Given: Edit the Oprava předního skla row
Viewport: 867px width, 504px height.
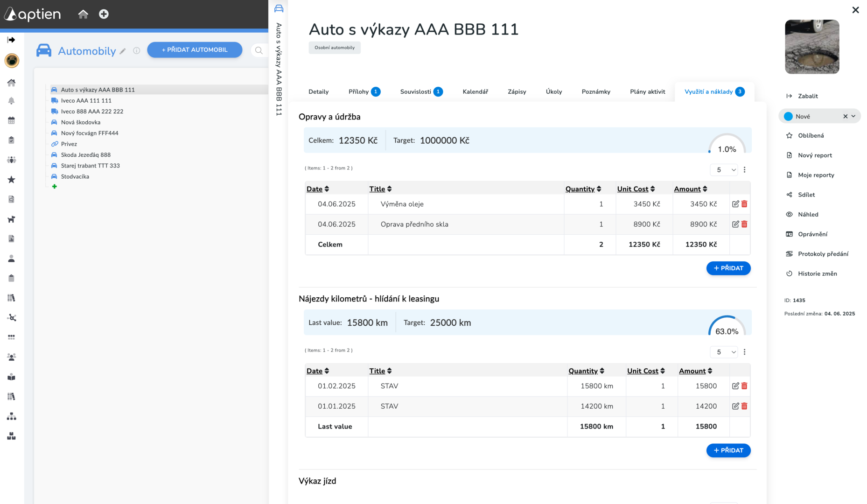Looking at the screenshot, I should point(735,224).
